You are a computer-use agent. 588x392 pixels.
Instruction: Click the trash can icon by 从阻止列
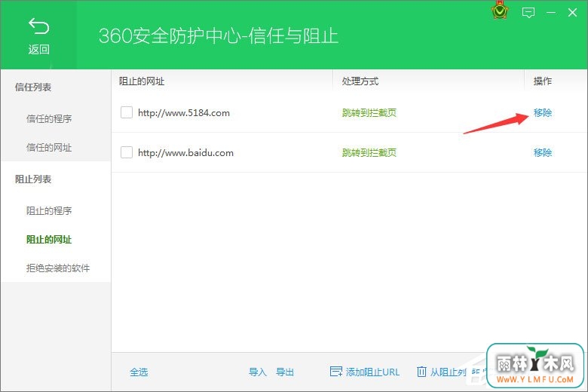(421, 372)
